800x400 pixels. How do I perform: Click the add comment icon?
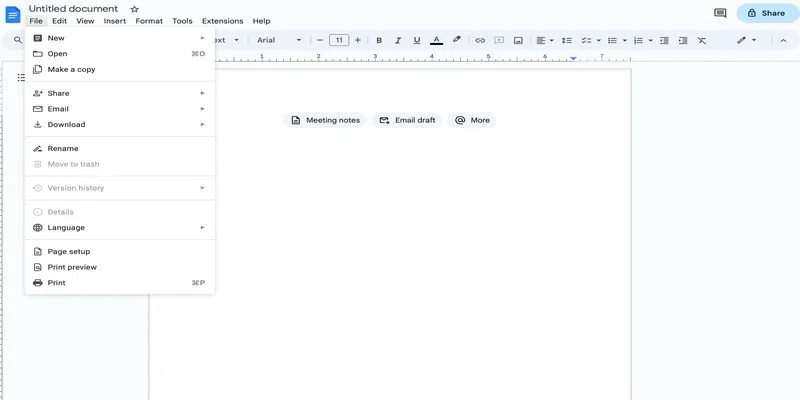click(x=499, y=40)
